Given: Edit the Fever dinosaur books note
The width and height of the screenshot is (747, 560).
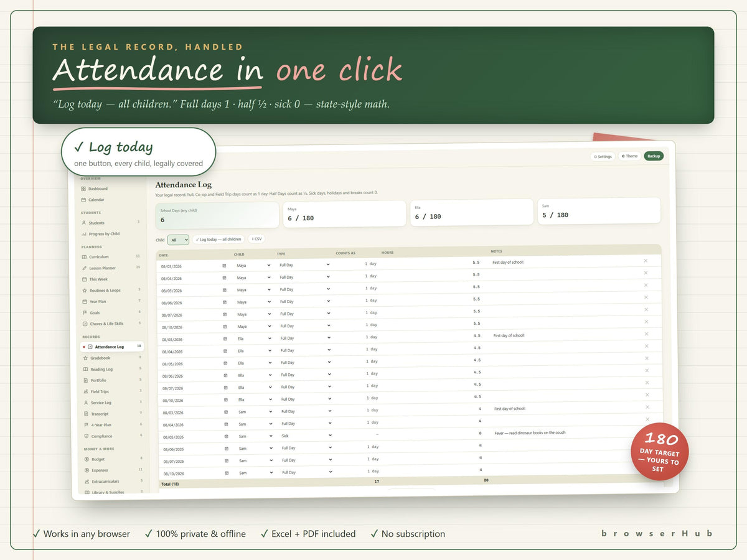Looking at the screenshot, I should pos(530,432).
